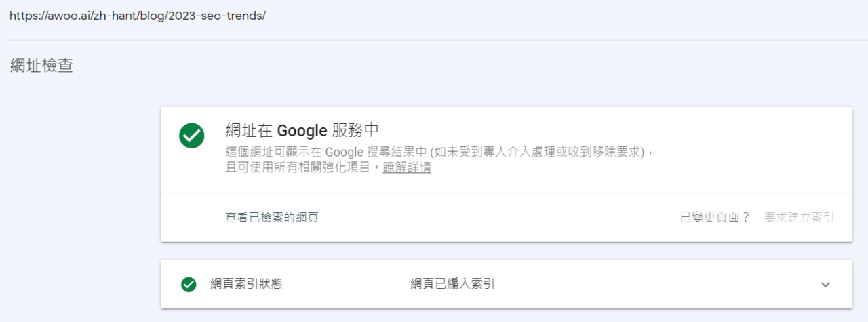Click the large green checkmark icon
The image size is (868, 322).
point(192,136)
